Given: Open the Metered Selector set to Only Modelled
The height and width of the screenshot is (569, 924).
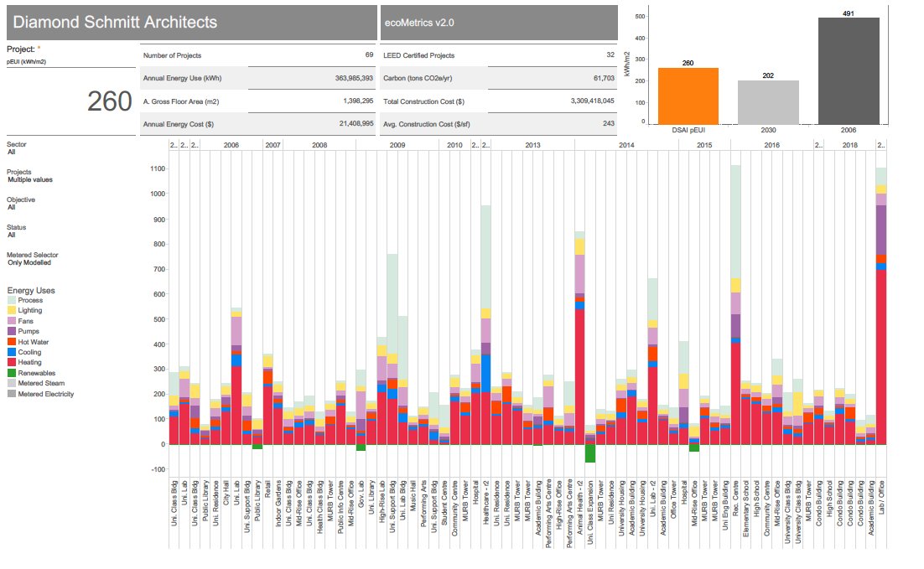Looking at the screenshot, I should [x=29, y=262].
